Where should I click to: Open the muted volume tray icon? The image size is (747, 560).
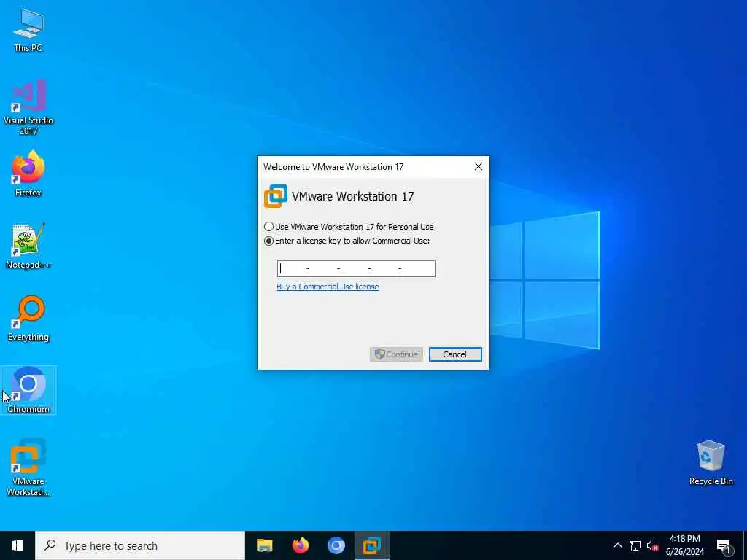(x=652, y=545)
